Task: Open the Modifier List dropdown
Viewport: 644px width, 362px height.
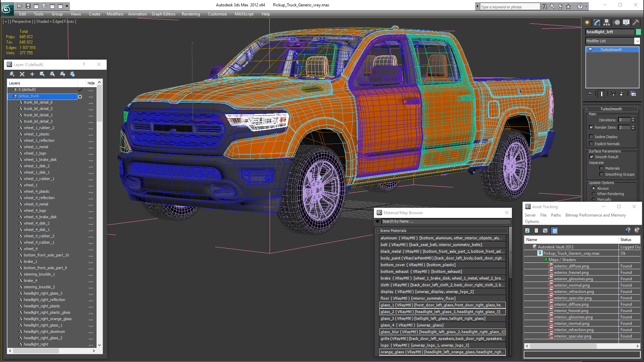Action: click(637, 41)
